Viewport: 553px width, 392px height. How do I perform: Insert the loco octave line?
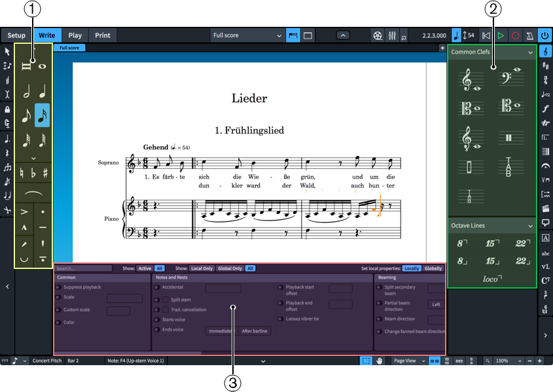492,279
